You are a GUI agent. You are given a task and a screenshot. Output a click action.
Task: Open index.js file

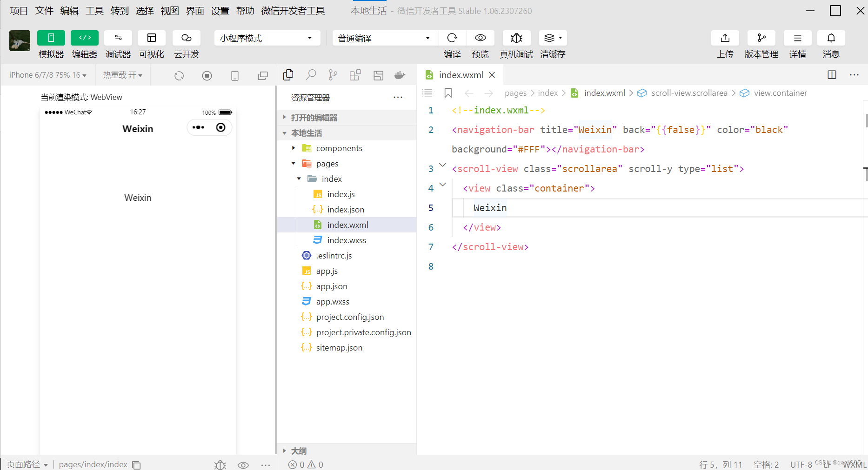point(347,194)
